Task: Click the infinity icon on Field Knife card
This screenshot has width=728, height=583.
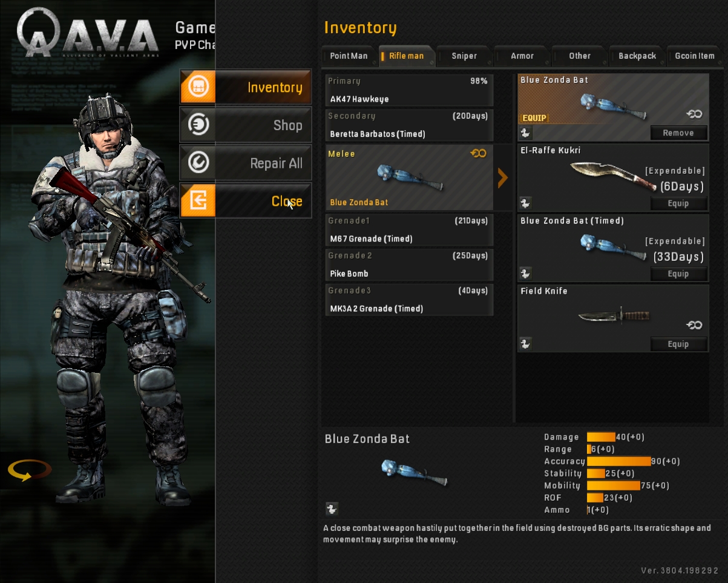Action: point(694,325)
